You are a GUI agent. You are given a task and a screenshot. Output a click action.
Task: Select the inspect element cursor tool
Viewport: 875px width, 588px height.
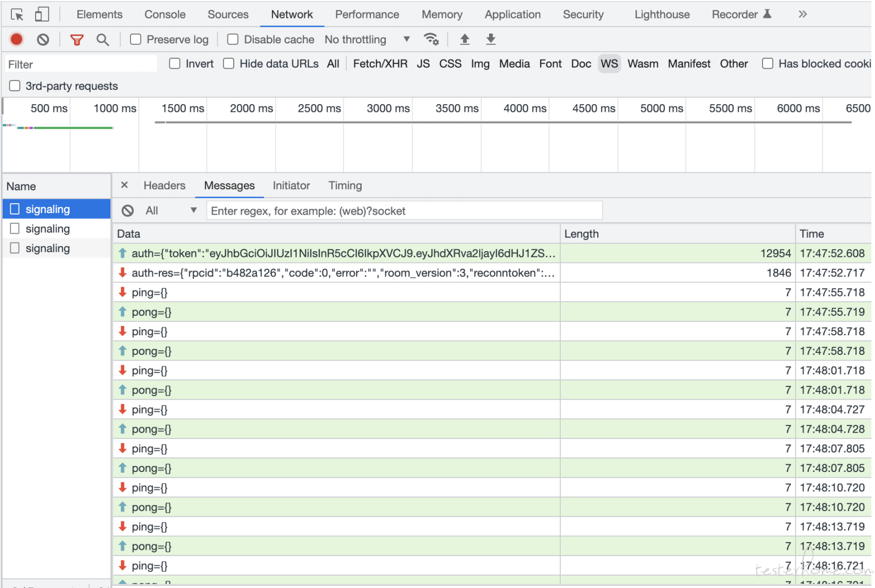coord(17,14)
